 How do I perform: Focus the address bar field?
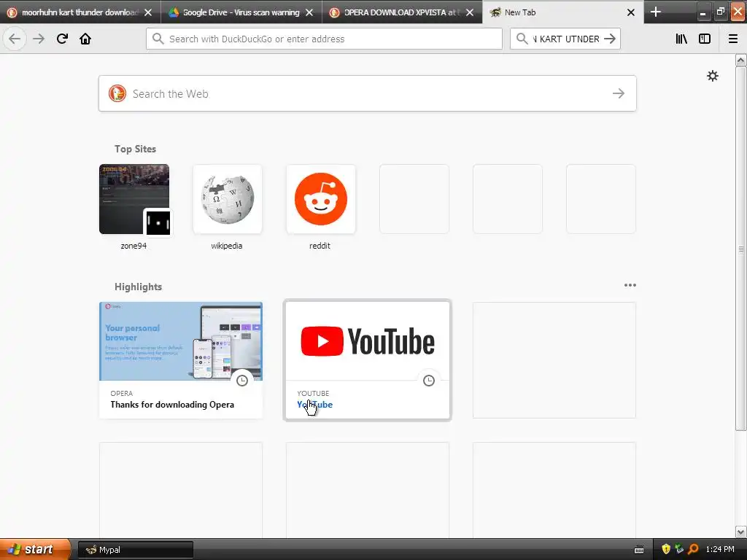click(324, 39)
